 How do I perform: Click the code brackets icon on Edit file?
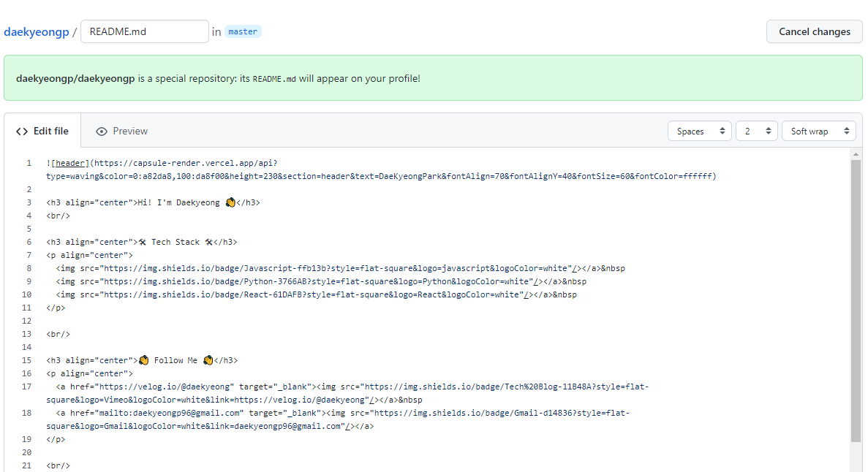pyautogui.click(x=22, y=132)
